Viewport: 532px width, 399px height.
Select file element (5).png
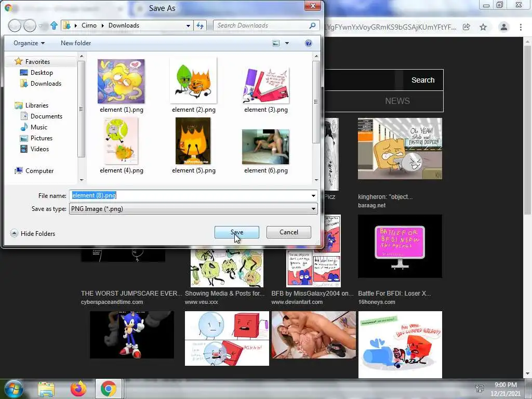click(x=193, y=146)
